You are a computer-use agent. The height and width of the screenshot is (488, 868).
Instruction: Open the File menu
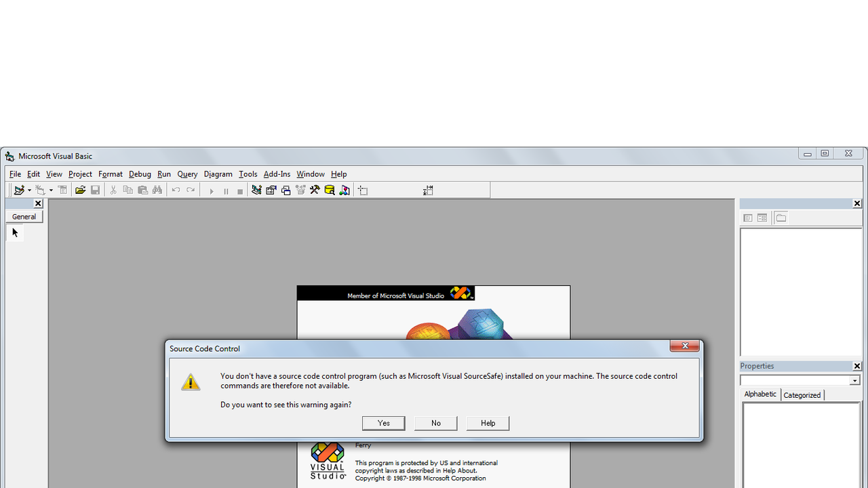tap(15, 174)
